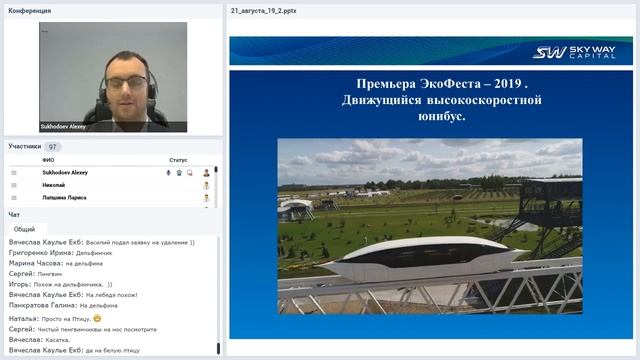Click the microphone status icon for Sukhodoev Alexey
Screen dimensions: 640x360
[168, 173]
